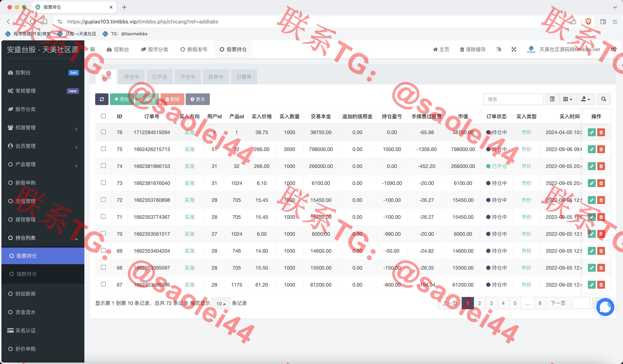This screenshot has height=364, width=623.
Task: Click the 搜索 search input field
Action: (x=513, y=99)
